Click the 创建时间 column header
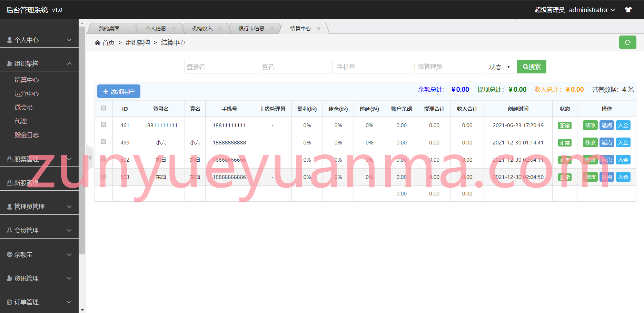This screenshot has height=313, width=644. pyautogui.click(x=518, y=109)
